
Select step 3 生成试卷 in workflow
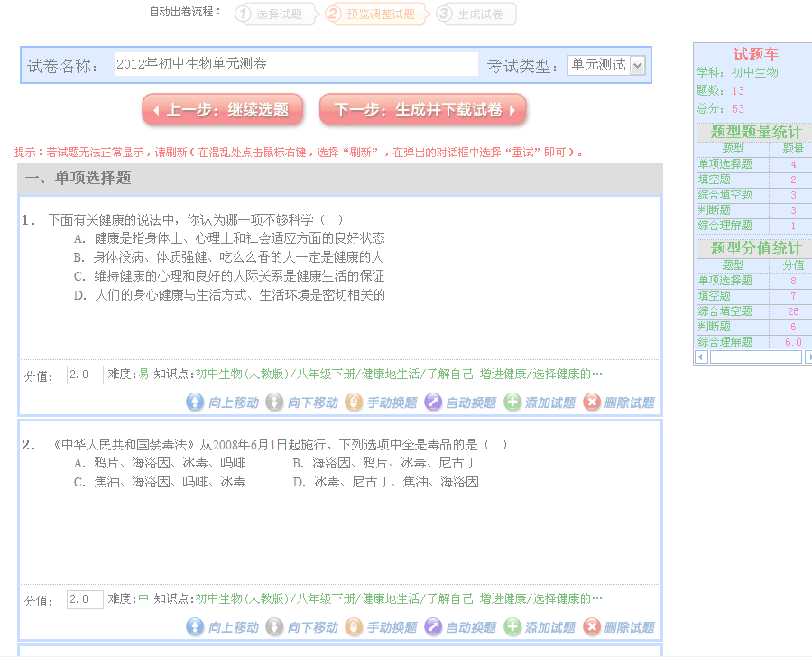[475, 14]
